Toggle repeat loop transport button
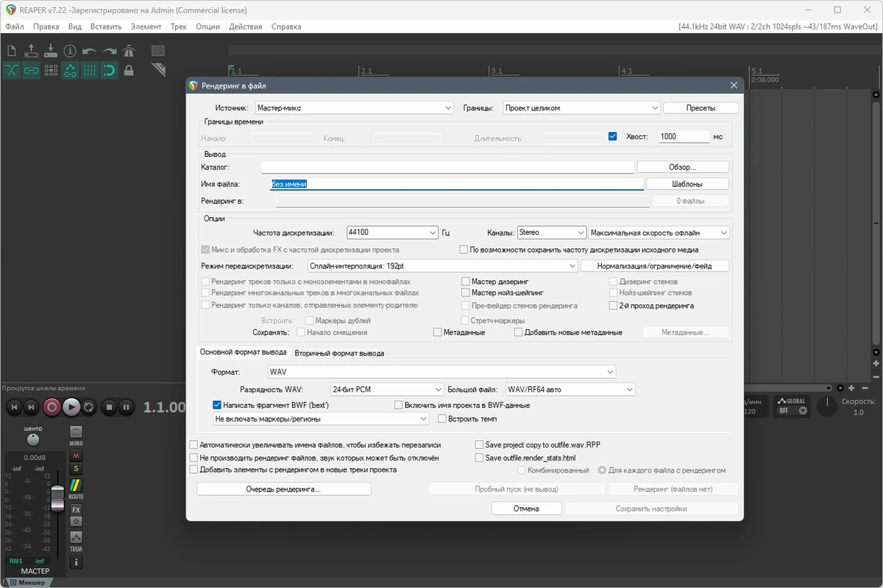This screenshot has height=588, width=883. tap(89, 406)
